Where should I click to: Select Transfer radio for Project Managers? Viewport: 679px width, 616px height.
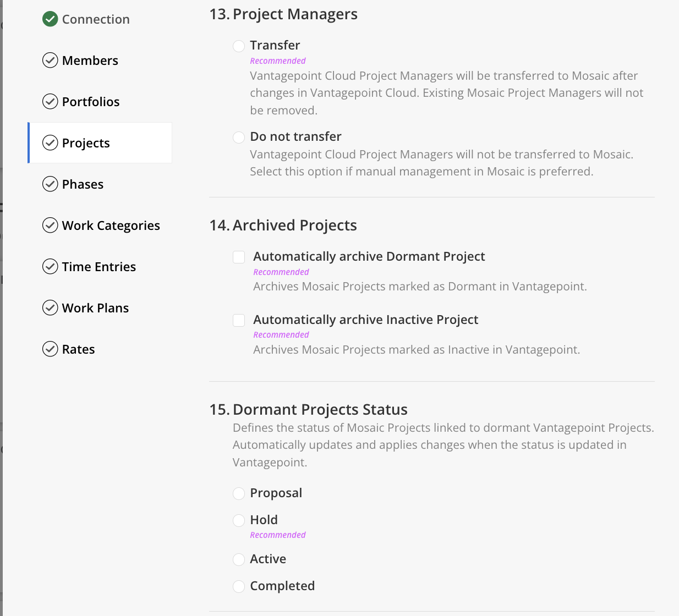[239, 46]
